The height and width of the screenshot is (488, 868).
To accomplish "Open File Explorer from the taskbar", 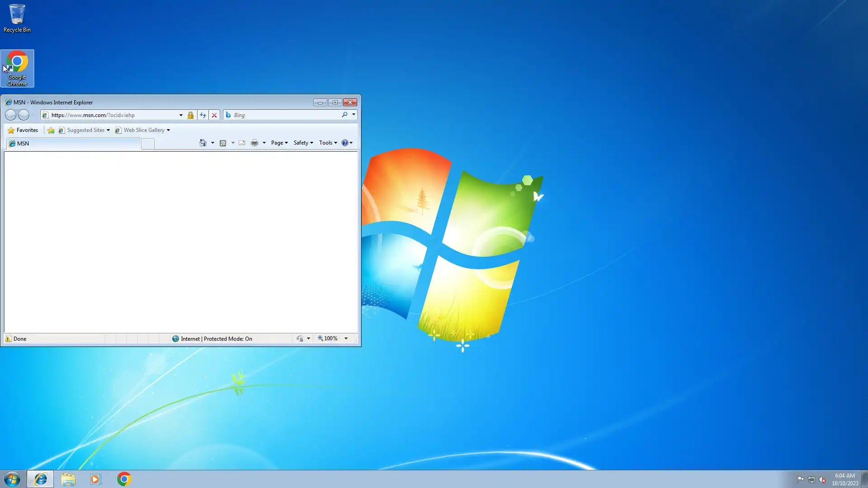I will (68, 479).
